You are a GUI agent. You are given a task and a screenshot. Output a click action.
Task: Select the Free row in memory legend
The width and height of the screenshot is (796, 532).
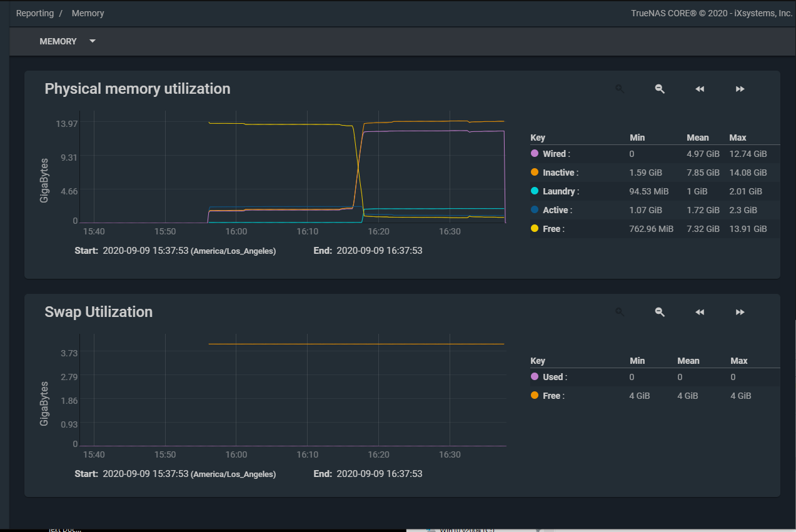[x=553, y=229]
